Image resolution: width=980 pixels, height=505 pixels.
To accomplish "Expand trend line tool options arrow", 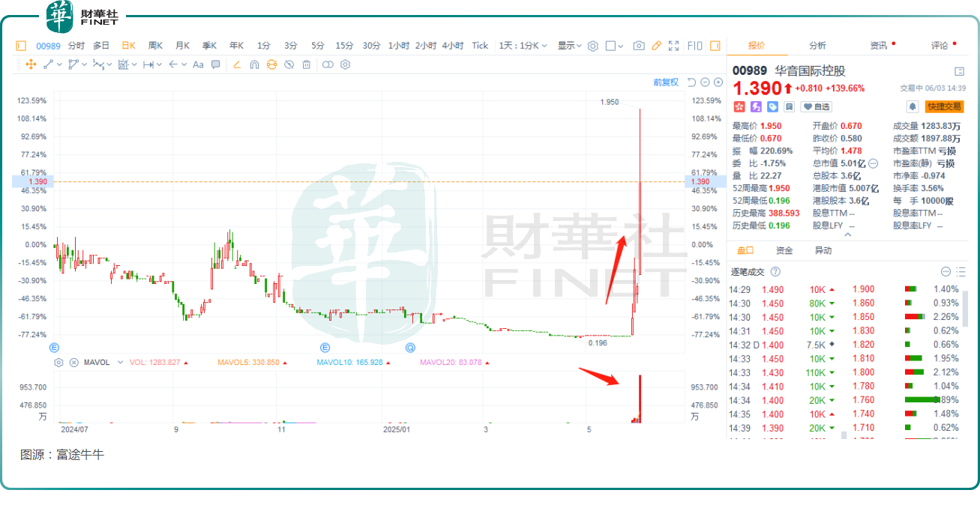I will pos(58,64).
